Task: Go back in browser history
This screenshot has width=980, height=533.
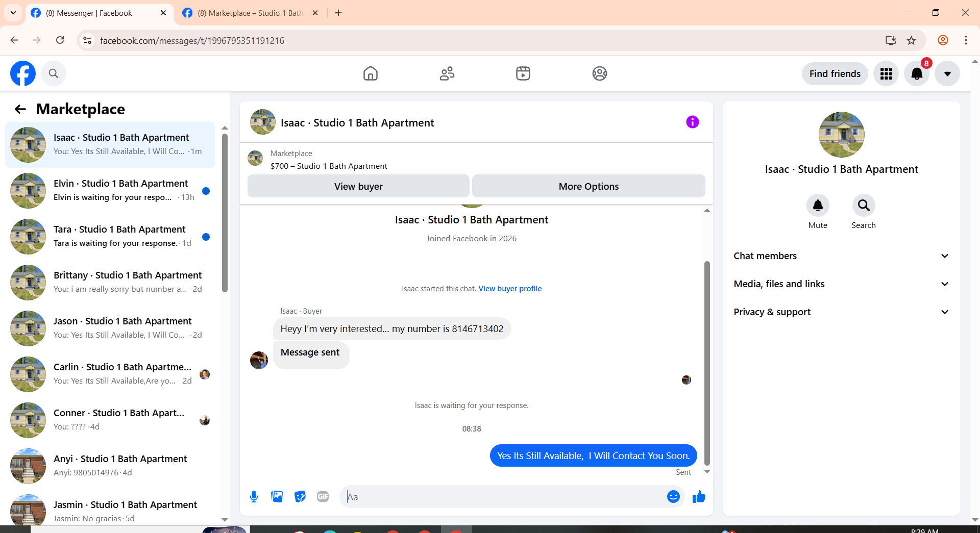Action: (x=14, y=40)
